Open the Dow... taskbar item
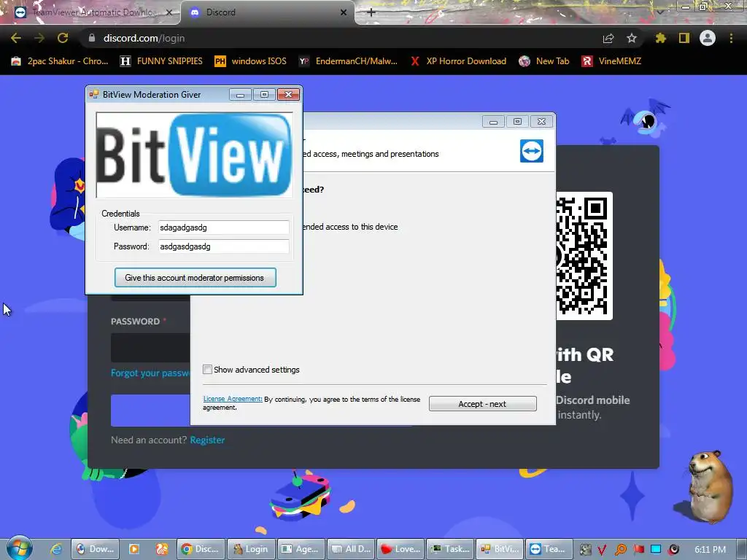747x560 pixels. [95, 549]
